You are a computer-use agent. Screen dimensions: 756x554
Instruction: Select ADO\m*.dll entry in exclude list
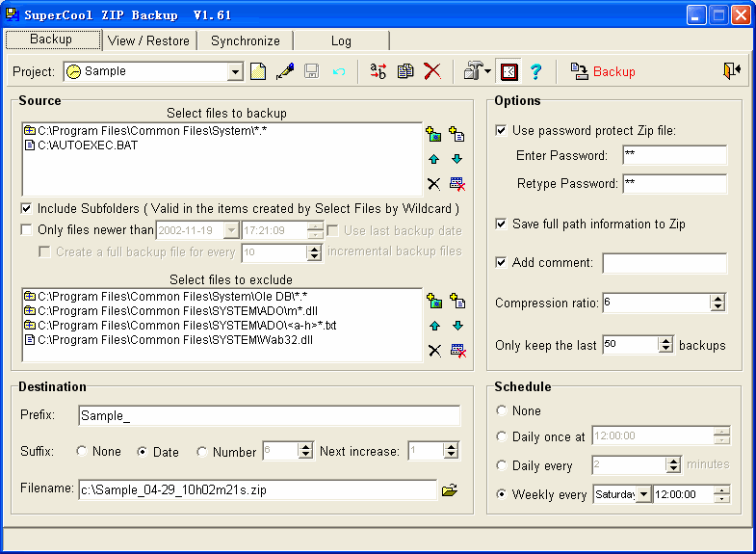click(x=171, y=311)
